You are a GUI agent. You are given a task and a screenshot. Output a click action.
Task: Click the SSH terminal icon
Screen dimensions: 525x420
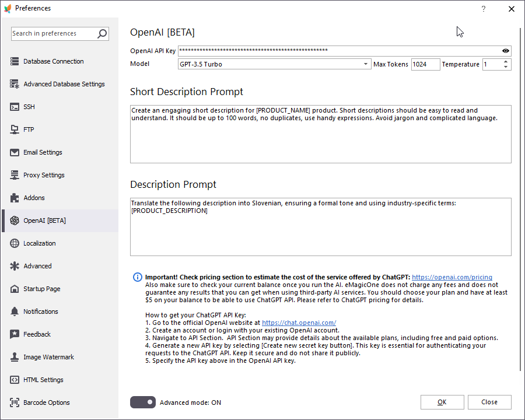[15, 107]
